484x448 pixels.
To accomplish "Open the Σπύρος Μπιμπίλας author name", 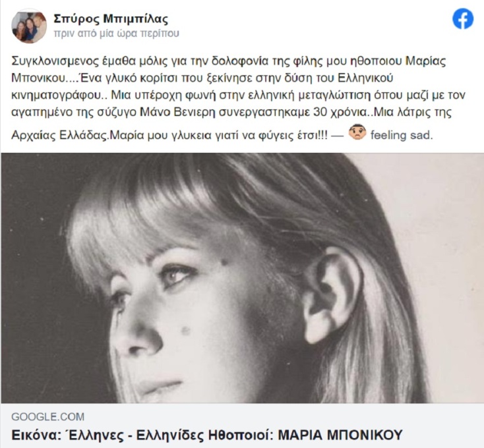I will pos(111,19).
